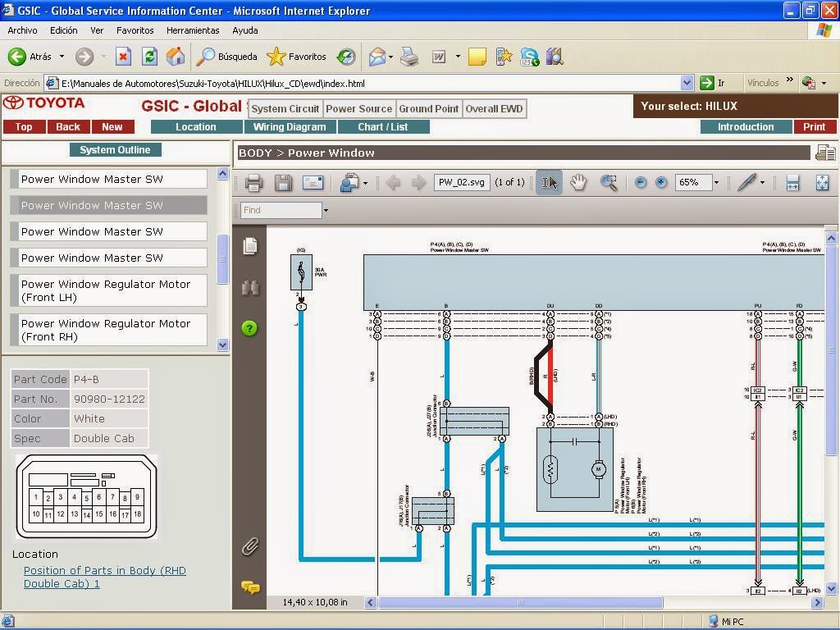Open the Edición menu

coord(64,30)
